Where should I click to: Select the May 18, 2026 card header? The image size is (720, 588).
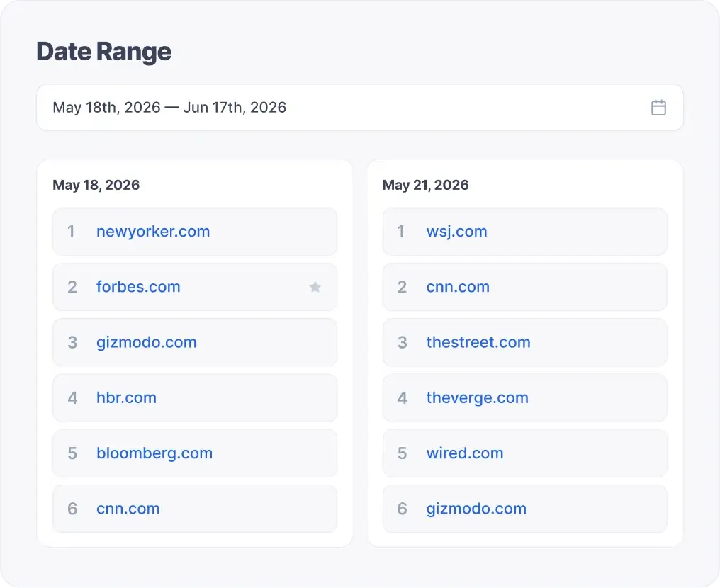[x=96, y=185]
